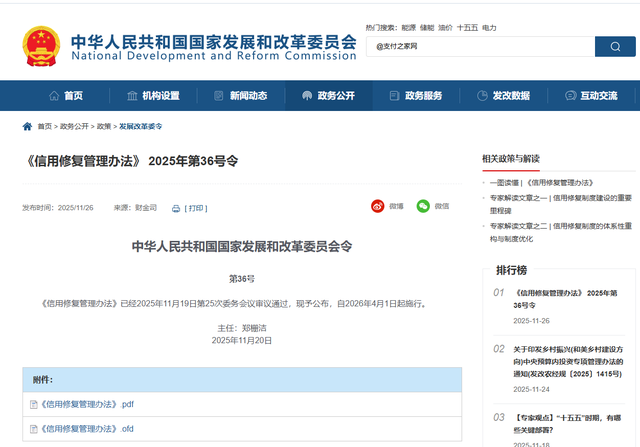Click the 第36号 order number text

coord(242,279)
